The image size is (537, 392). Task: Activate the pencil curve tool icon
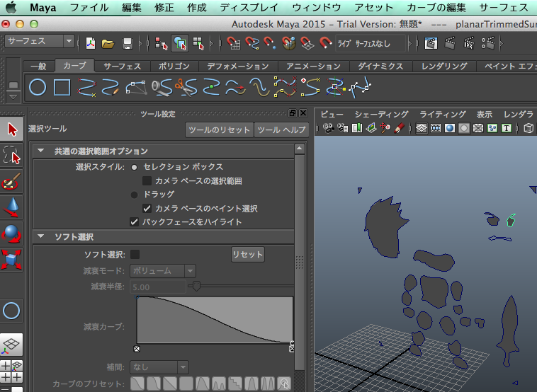[111, 87]
